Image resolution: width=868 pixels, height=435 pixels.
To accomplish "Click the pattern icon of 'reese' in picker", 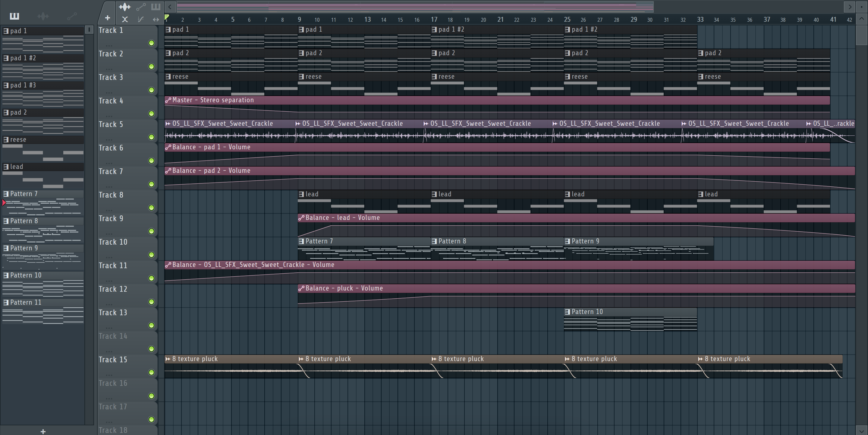I will [6, 140].
